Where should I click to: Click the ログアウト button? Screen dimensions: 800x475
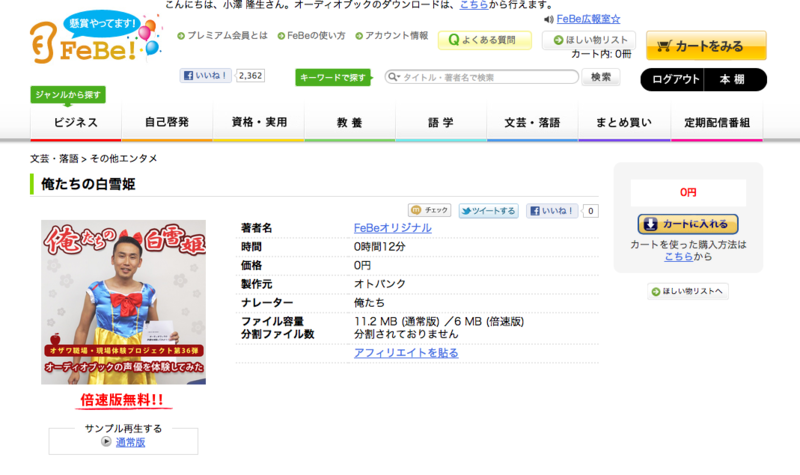673,80
